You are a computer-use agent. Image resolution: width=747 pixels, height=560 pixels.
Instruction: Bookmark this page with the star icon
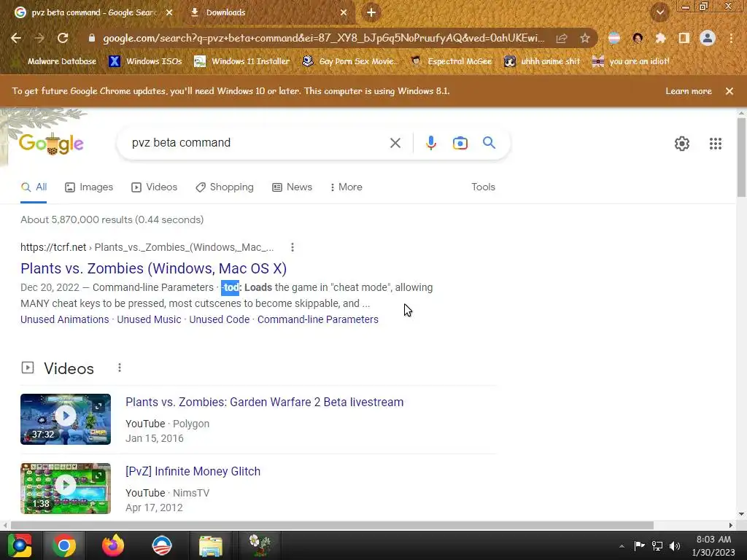click(x=585, y=38)
